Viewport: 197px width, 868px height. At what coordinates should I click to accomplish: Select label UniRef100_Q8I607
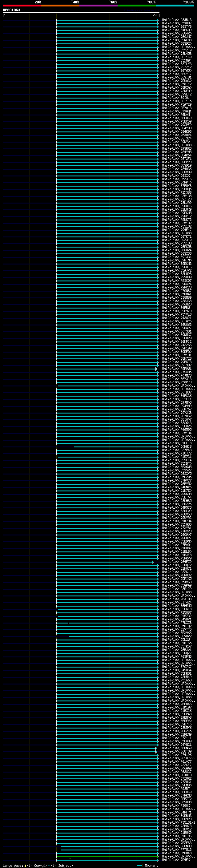click(x=177, y=419)
